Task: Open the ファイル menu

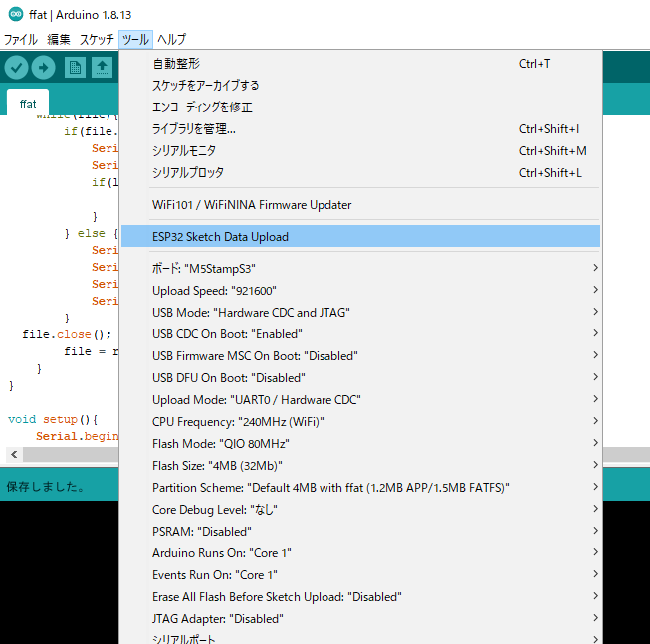Action: click(x=21, y=40)
